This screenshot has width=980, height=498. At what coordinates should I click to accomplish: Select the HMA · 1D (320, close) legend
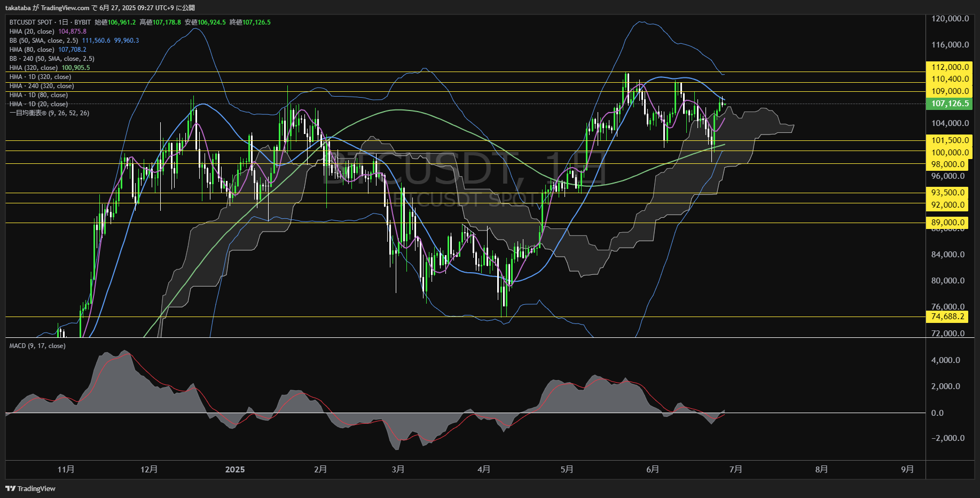point(40,77)
